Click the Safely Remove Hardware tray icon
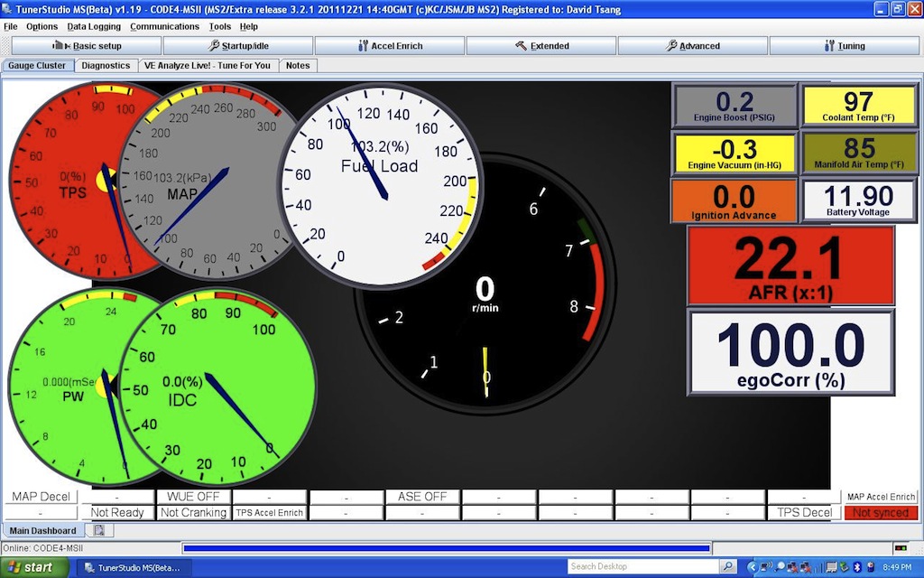 tap(845, 567)
